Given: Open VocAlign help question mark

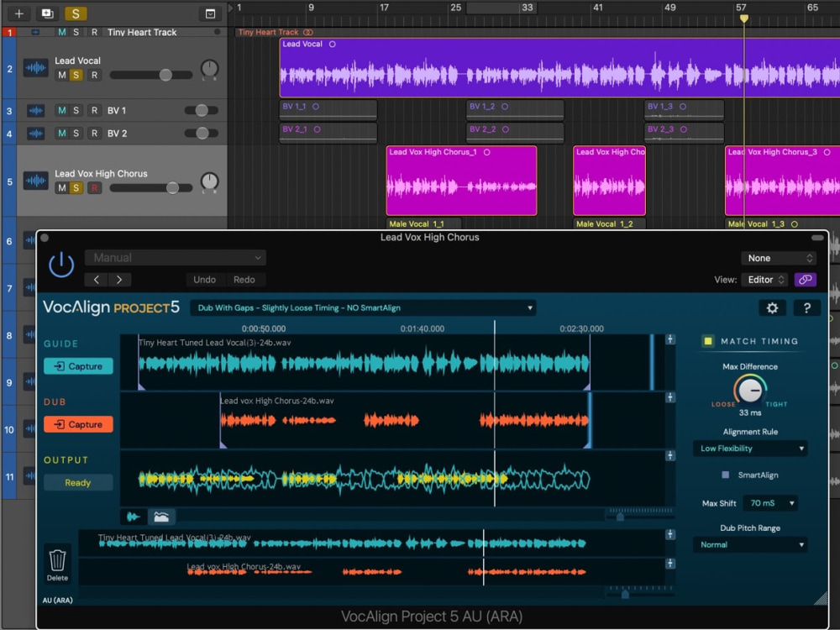Looking at the screenshot, I should 806,308.
